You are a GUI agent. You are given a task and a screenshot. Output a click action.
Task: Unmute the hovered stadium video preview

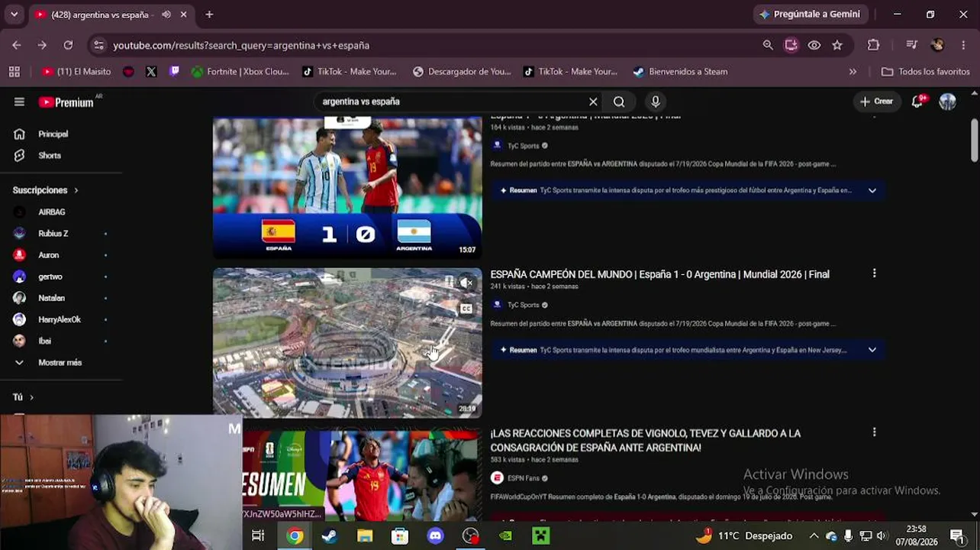tap(466, 283)
